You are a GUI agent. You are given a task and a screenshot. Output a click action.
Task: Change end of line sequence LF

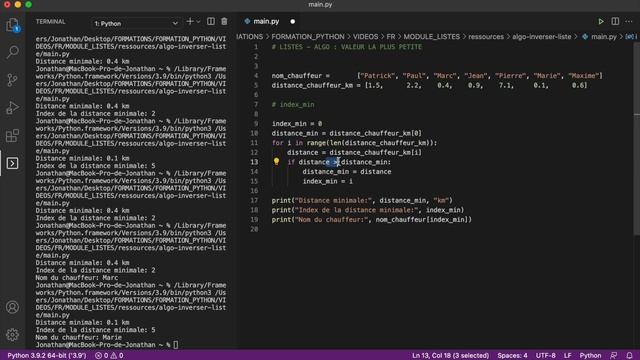tap(567, 356)
